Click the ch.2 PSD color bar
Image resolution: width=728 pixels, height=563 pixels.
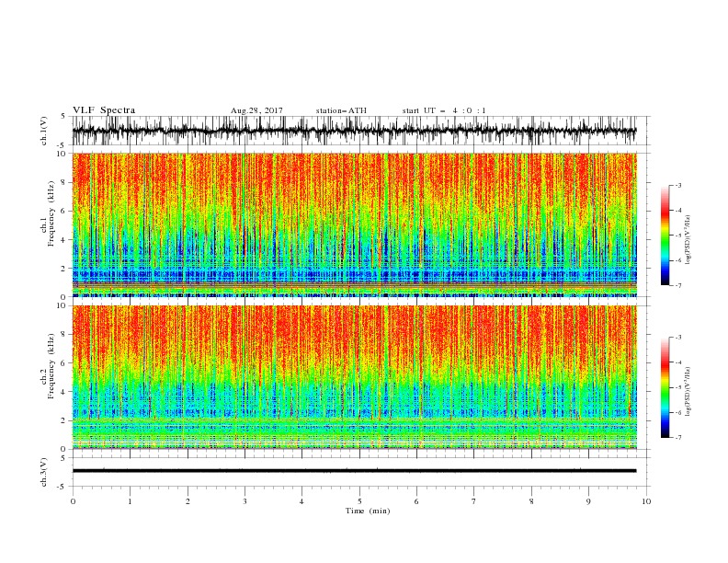[665, 387]
